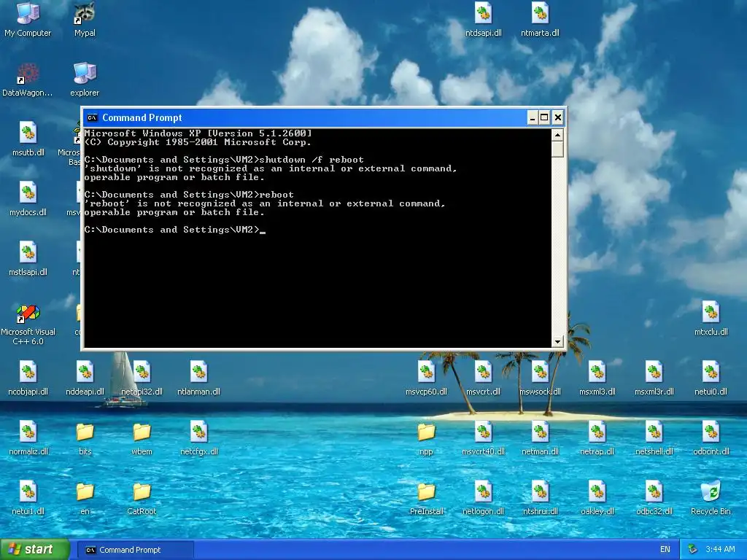Click the Command Prompt title bar text
The width and height of the screenshot is (747, 560).
click(x=142, y=117)
